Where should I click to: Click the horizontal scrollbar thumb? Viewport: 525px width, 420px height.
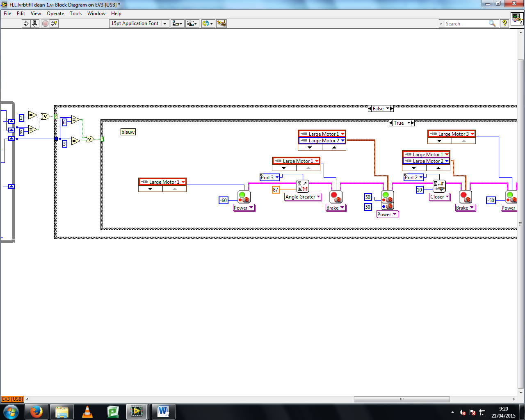point(402,399)
